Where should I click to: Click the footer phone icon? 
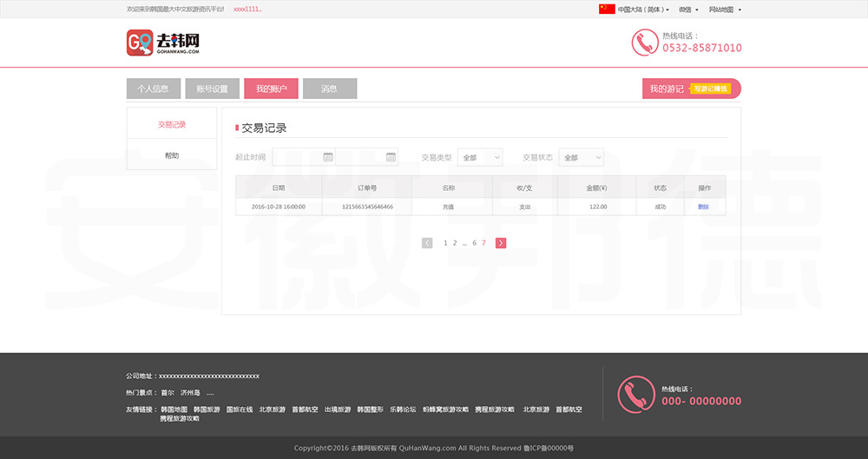(635, 394)
